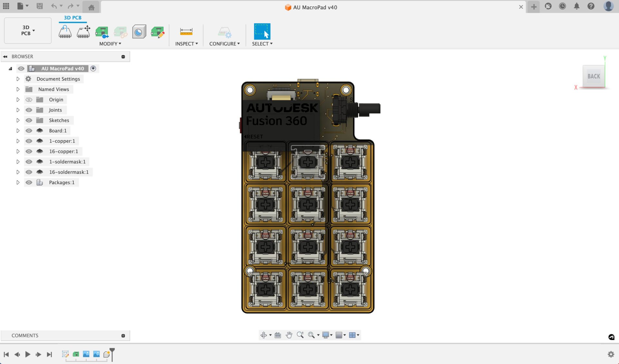The image size is (619, 364).
Task: Open the Appearance render icon in the toolbar
Action: [139, 31]
